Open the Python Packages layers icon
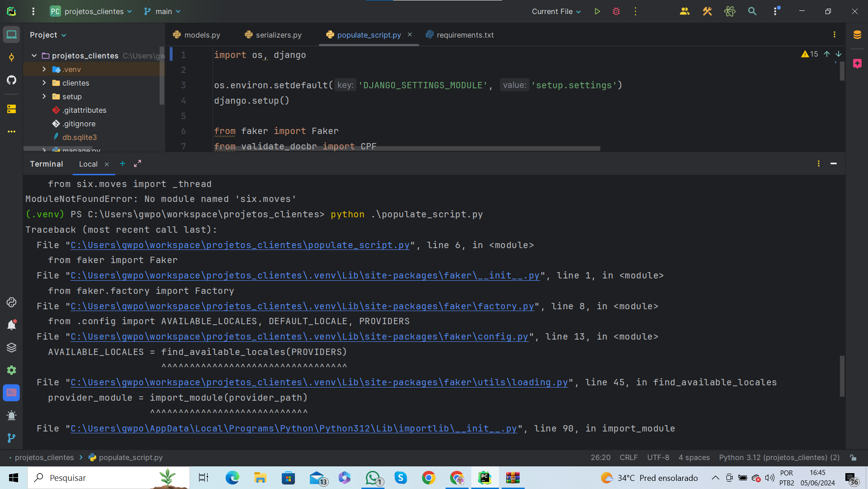Viewport: 868px width, 489px height. coord(11,347)
